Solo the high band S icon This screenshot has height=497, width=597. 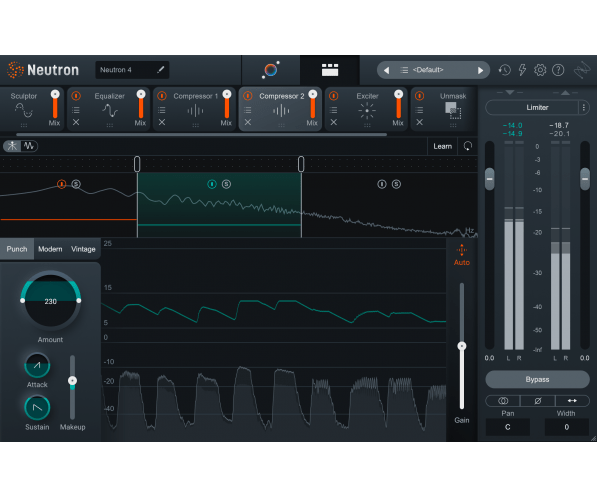[396, 184]
